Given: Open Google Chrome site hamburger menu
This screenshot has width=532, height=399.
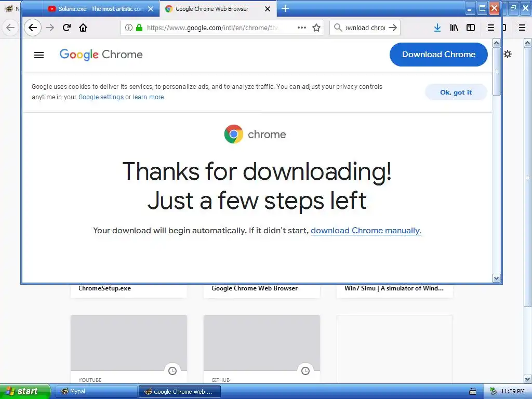Looking at the screenshot, I should click(x=39, y=55).
